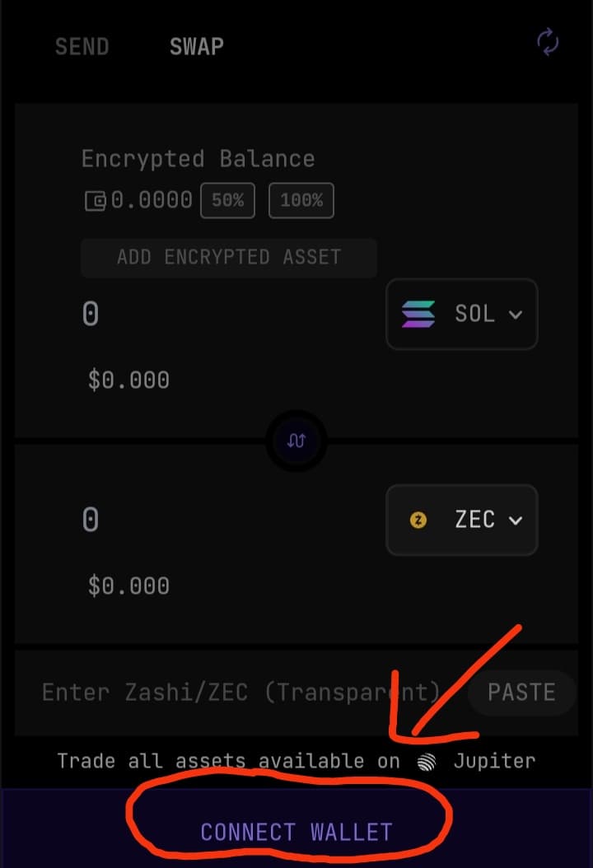
Task: Expand the ZEC token dropdown chevron
Action: 516,520
